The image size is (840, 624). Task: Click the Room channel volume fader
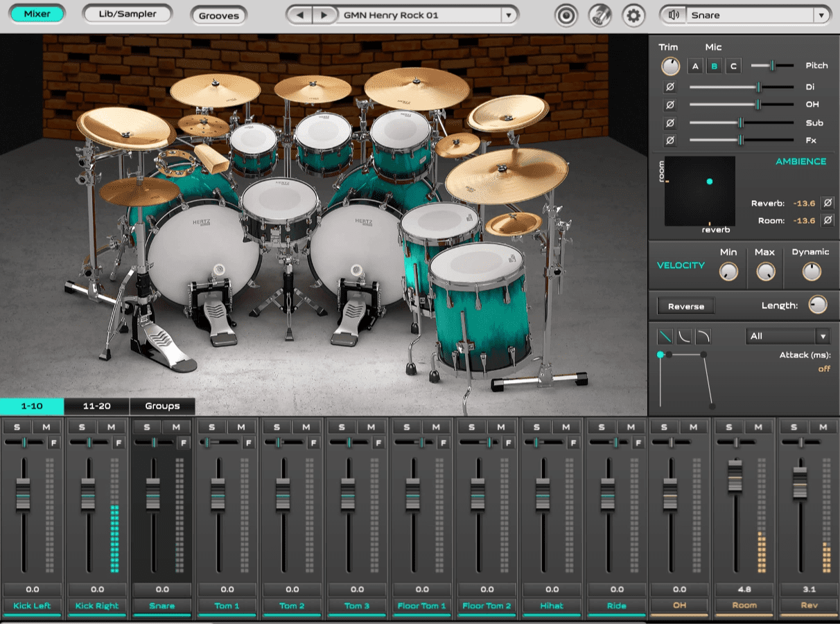tap(735, 476)
